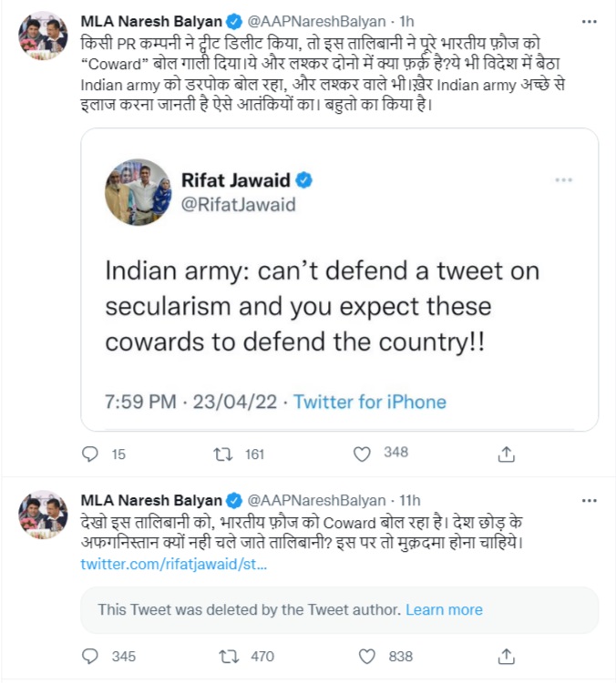Open the 7:59 PM quoted tweet timestamp

click(141, 401)
